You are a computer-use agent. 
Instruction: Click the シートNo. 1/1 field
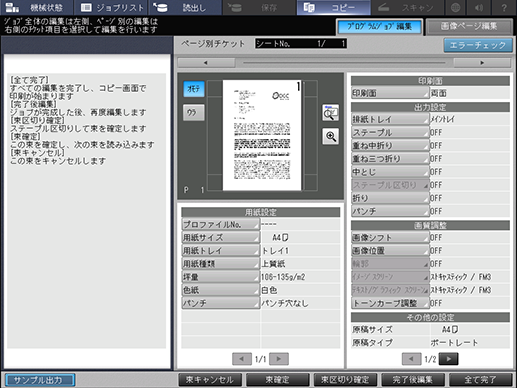point(301,44)
